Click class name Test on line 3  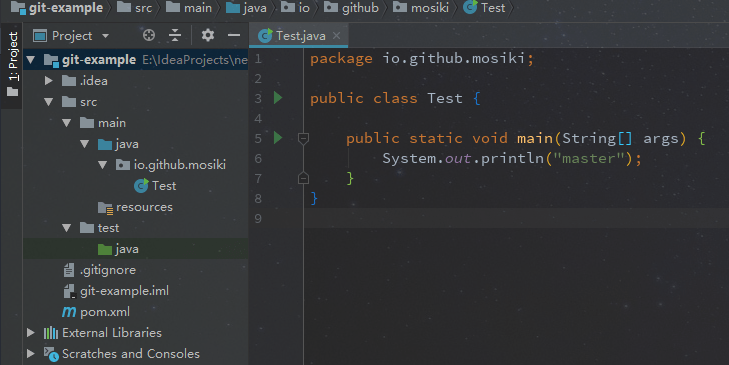445,99
